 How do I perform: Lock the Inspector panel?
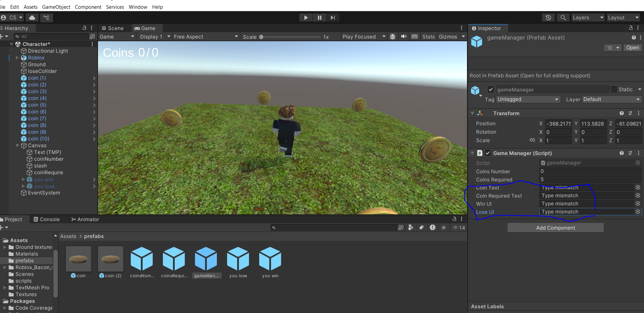(630, 28)
